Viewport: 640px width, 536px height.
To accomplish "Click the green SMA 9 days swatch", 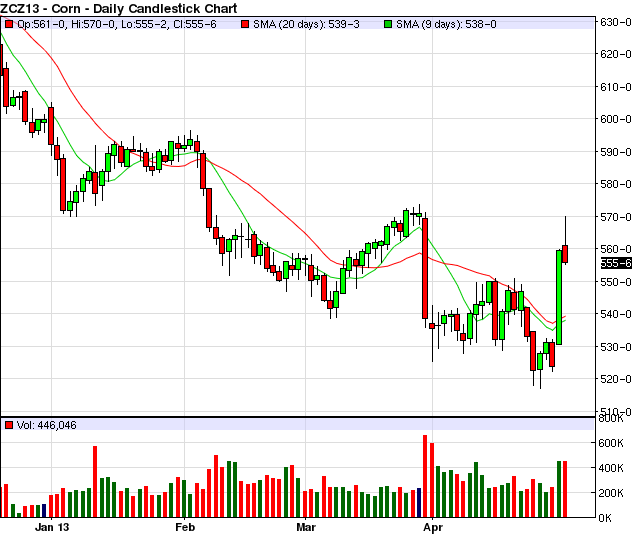I will pos(388,24).
